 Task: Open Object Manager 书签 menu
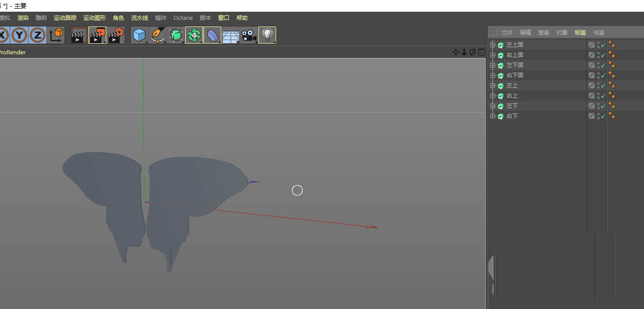tap(599, 33)
